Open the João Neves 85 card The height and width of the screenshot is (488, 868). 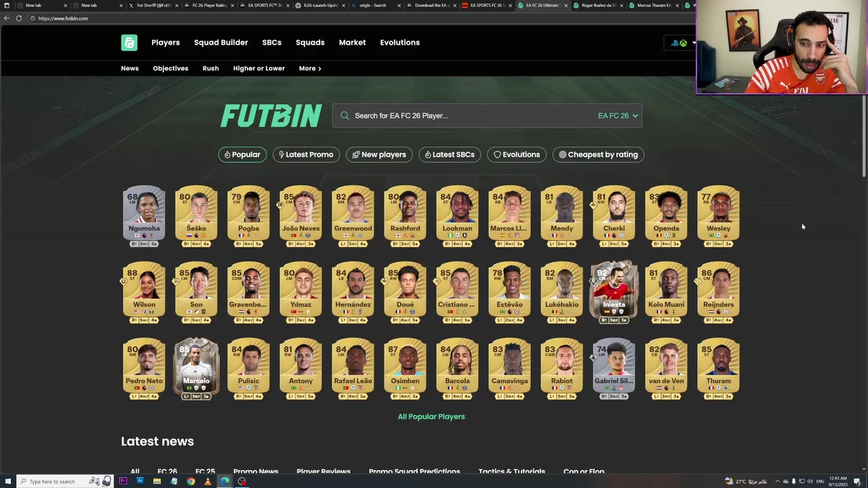click(x=300, y=216)
